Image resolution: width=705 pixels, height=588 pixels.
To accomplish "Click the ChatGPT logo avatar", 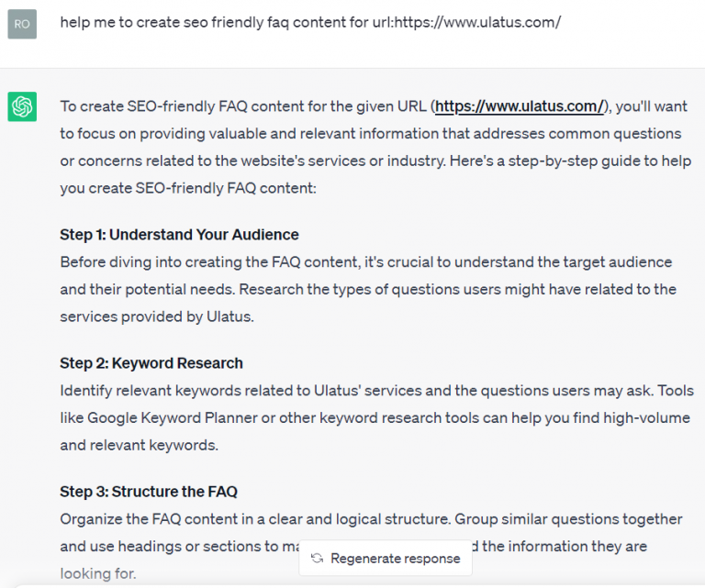I will pos(22,107).
